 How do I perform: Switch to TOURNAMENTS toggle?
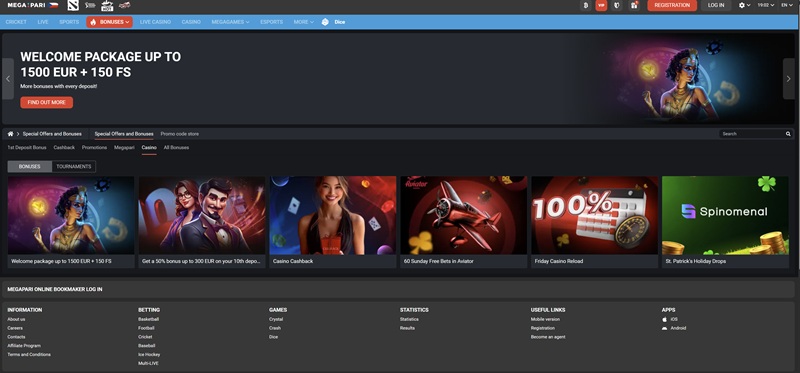pos(74,166)
